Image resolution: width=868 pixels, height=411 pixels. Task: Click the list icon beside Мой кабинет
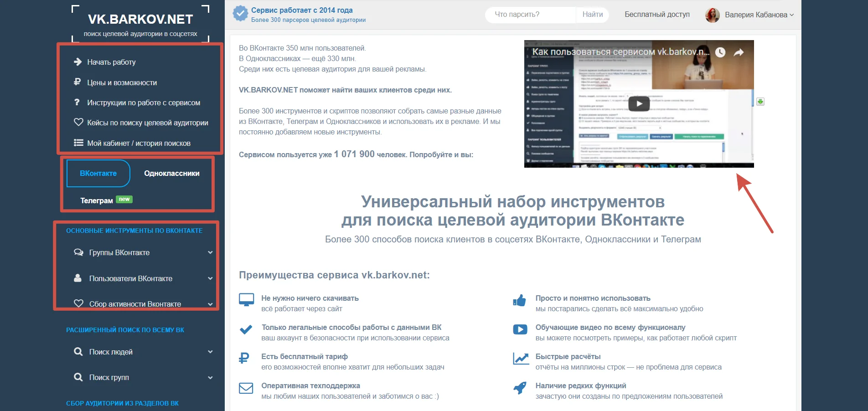click(x=78, y=143)
